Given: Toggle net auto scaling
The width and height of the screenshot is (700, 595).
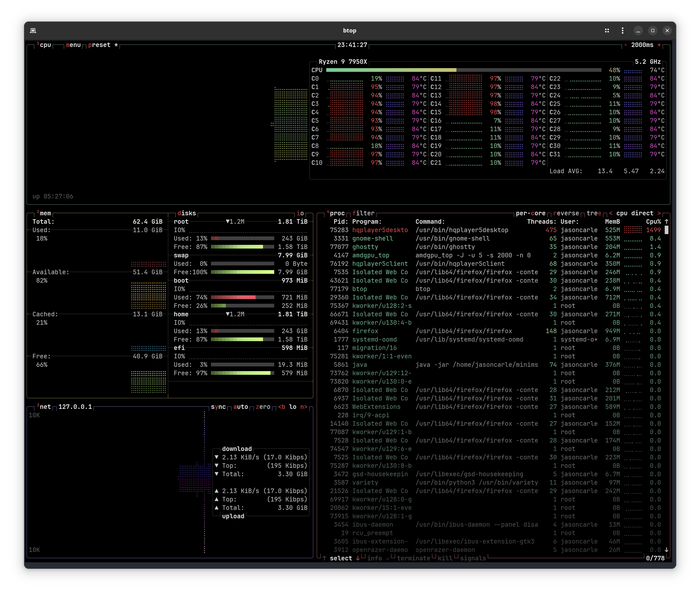Looking at the screenshot, I should [241, 407].
